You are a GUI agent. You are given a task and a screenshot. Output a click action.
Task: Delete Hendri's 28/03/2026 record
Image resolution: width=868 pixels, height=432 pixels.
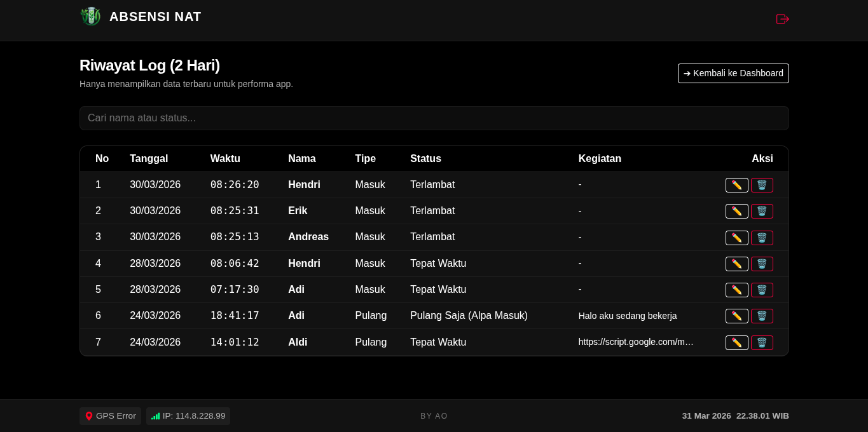point(762,264)
